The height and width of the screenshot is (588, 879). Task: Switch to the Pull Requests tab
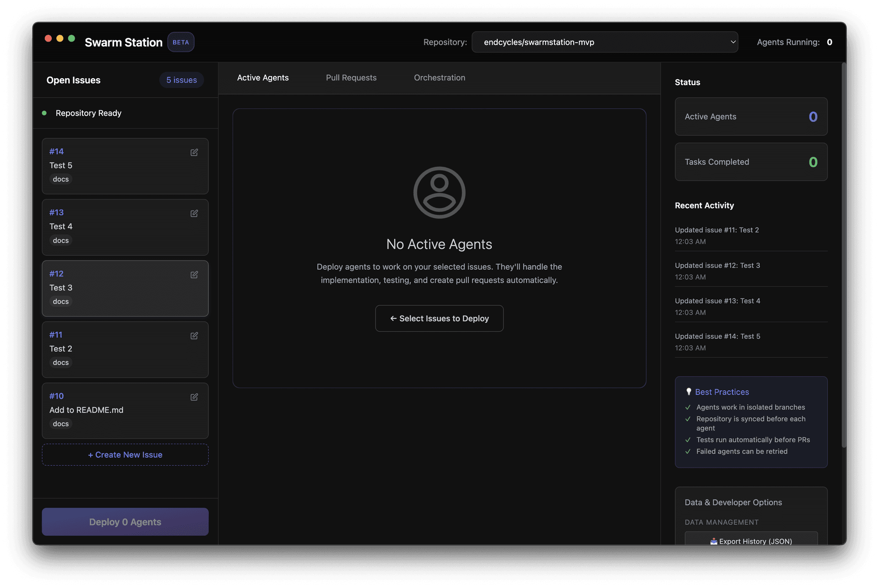click(x=351, y=78)
